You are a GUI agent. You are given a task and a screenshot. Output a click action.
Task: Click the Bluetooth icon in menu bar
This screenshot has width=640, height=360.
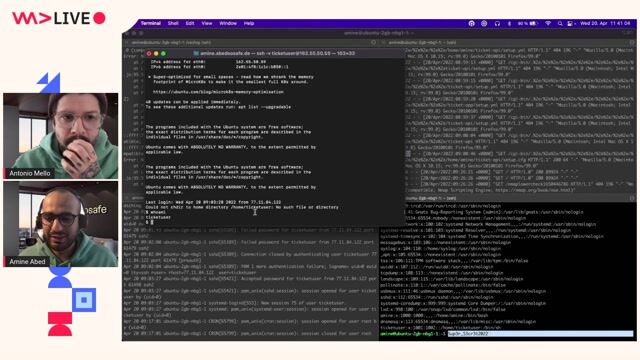509,24
